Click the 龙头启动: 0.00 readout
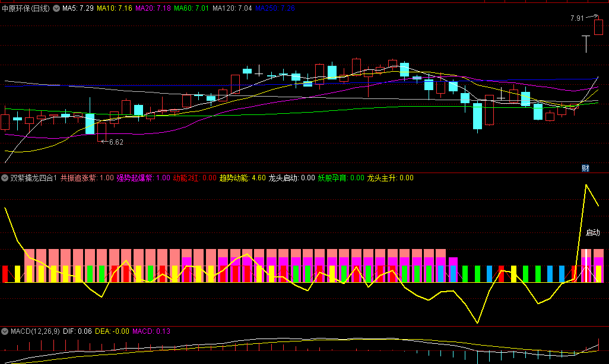Screen dimensions: 609x364 click(291, 178)
